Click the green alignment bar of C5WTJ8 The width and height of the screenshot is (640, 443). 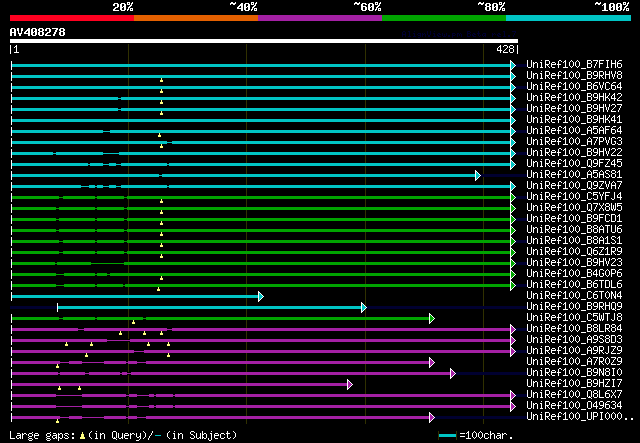tap(220, 318)
